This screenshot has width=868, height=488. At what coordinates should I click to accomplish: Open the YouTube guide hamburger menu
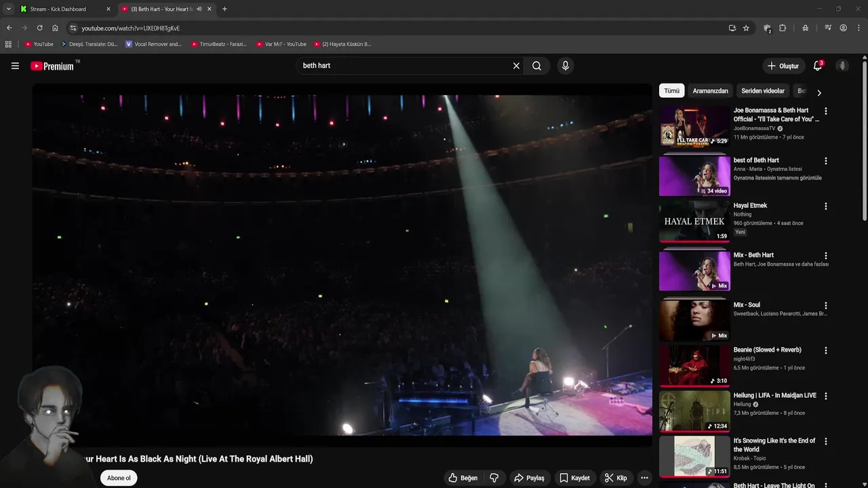click(x=15, y=66)
